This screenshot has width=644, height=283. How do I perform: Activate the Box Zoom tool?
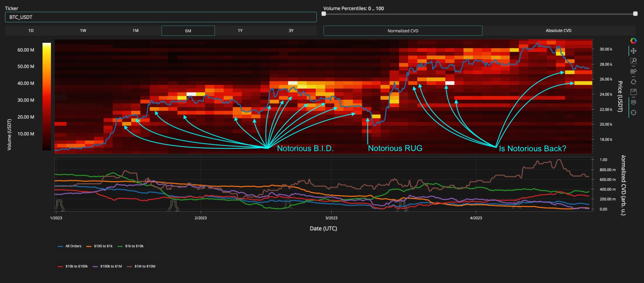point(633,61)
